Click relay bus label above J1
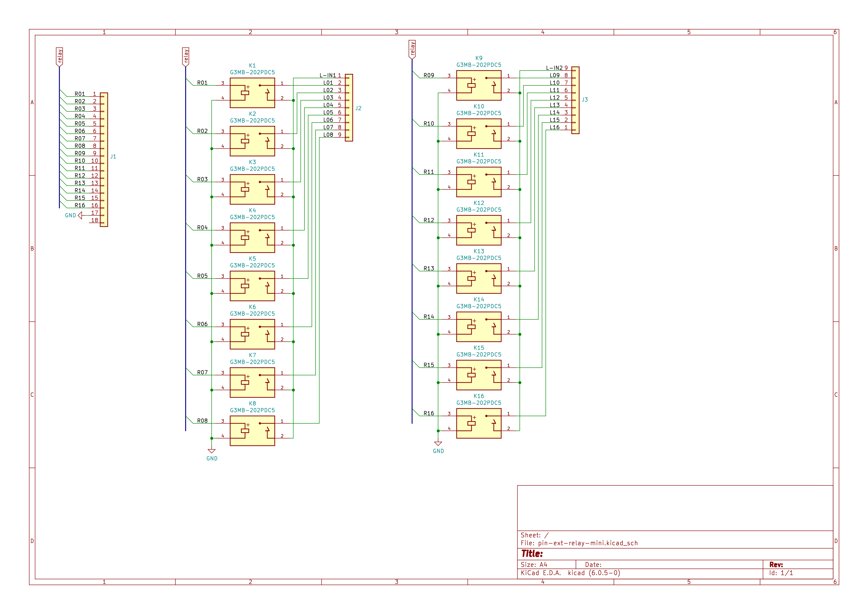 pos(59,57)
